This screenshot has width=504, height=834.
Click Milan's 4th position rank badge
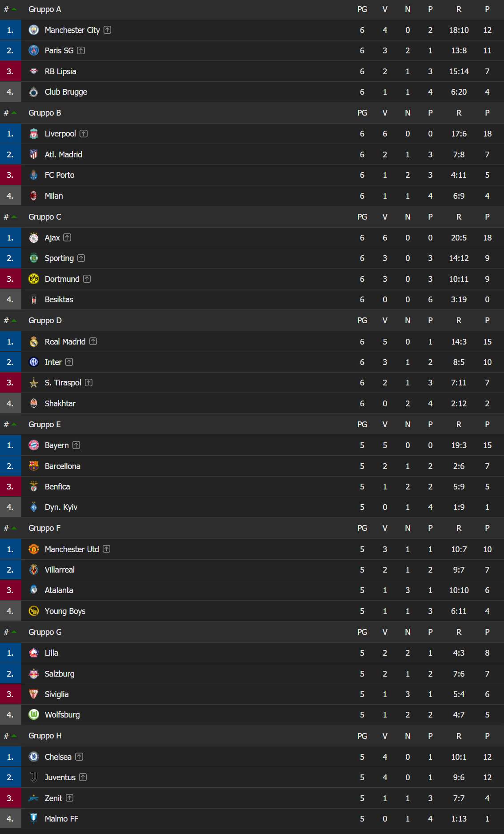[10, 196]
